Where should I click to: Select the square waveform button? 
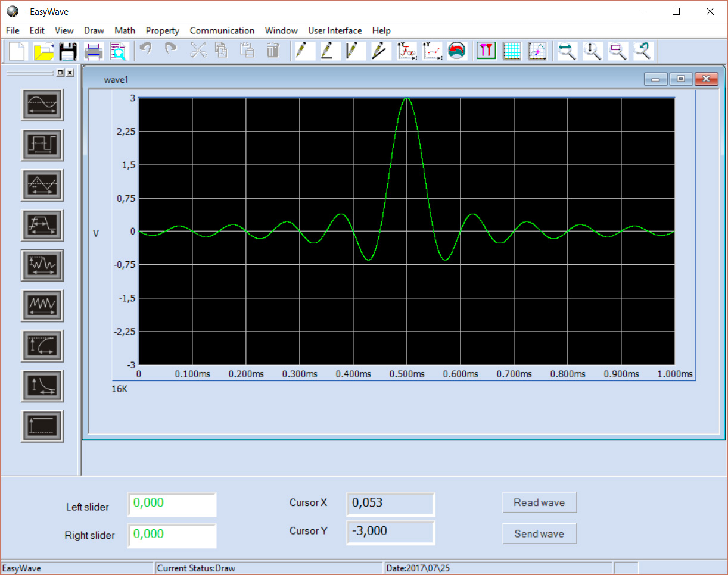tap(42, 145)
